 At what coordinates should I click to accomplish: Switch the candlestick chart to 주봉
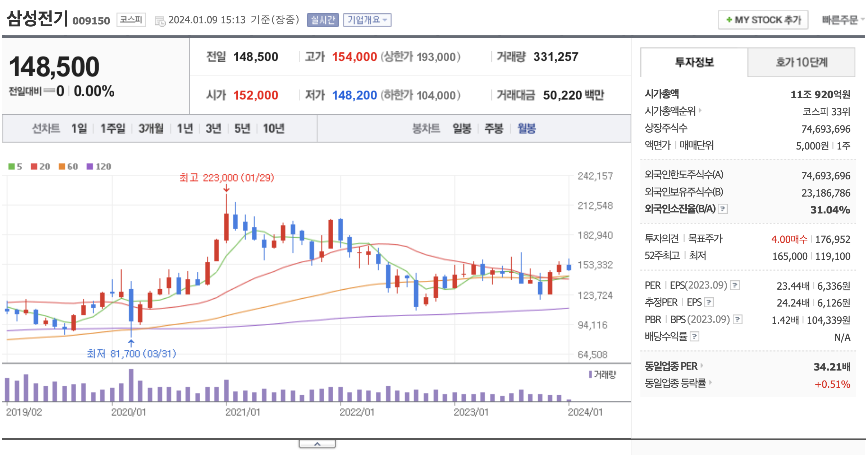493,128
